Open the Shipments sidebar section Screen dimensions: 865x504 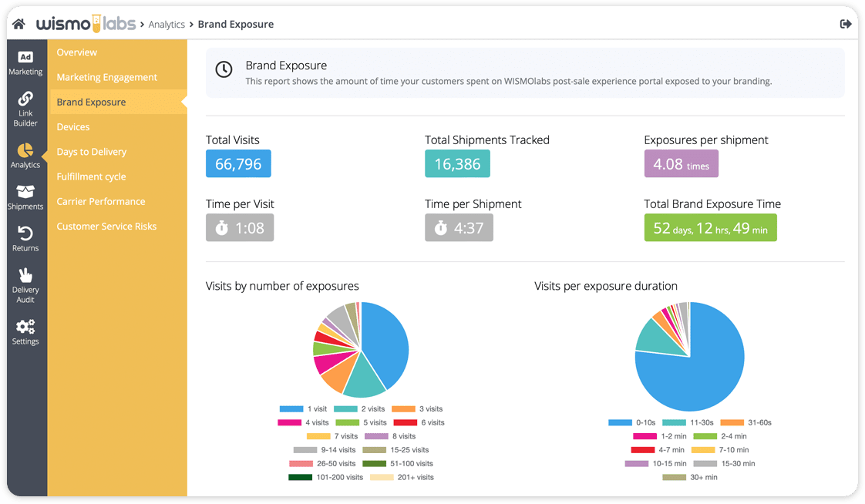pos(25,197)
